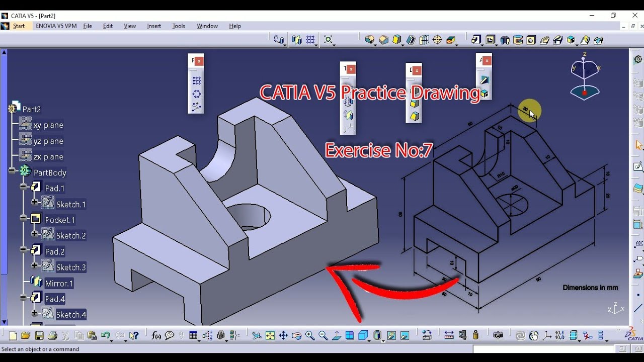Click the Circular Pattern icon in floating toolbar
Image resolution: width=644 pixels, height=362 pixels.
(x=196, y=94)
